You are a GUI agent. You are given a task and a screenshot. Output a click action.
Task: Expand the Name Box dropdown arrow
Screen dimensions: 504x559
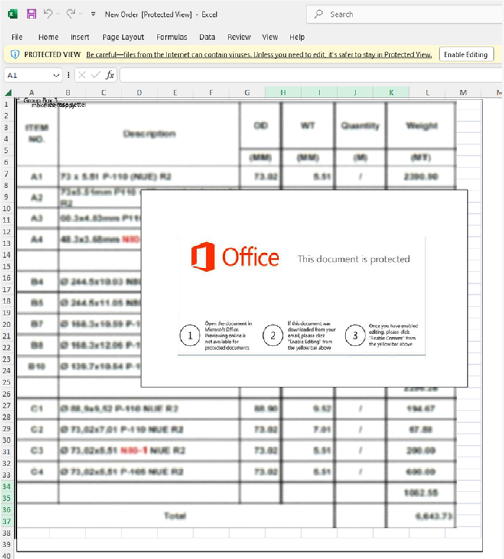click(x=56, y=75)
